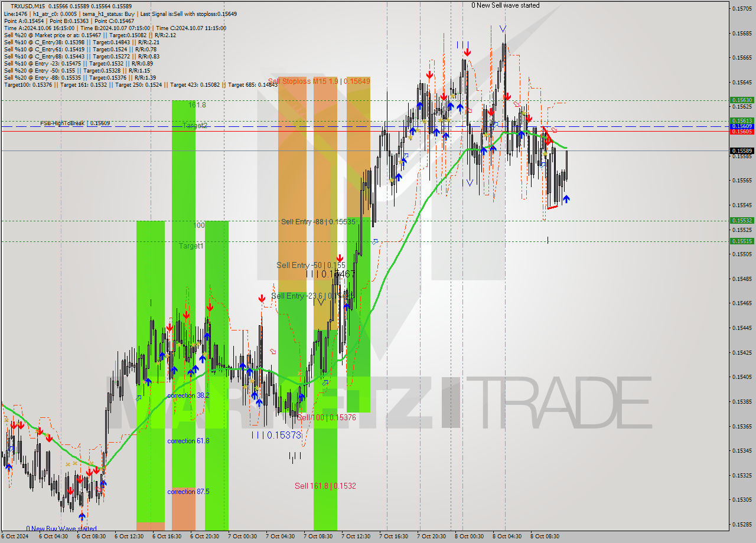The height and width of the screenshot is (543, 756).
Task: Click the green 0.15532 price tag
Action: click(742, 221)
